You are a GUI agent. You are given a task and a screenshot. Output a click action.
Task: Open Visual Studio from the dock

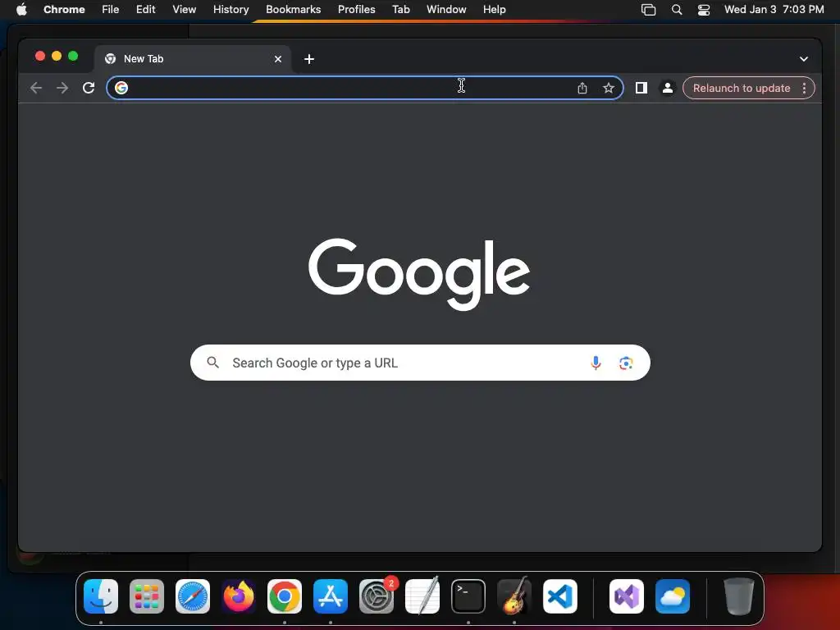pos(627,596)
